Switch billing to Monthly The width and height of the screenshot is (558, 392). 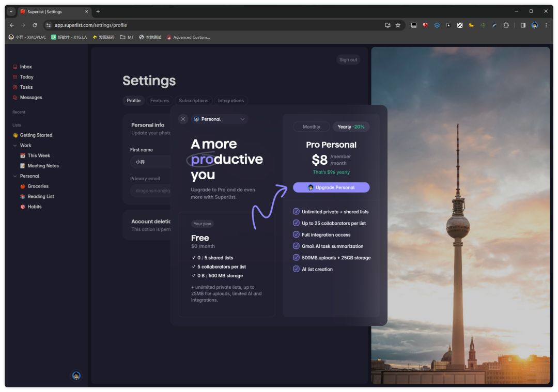pyautogui.click(x=311, y=127)
